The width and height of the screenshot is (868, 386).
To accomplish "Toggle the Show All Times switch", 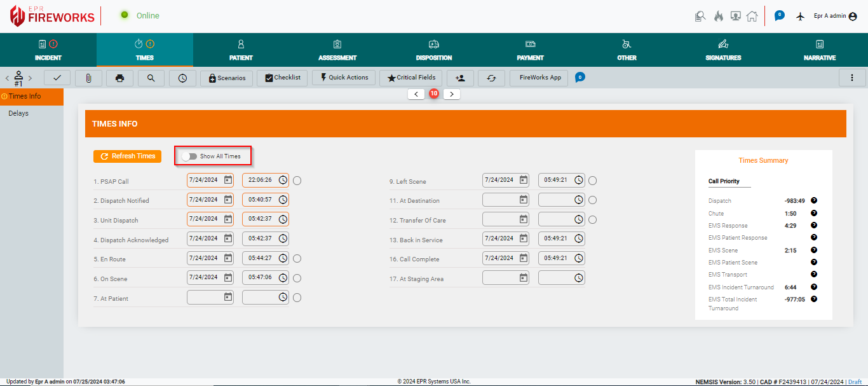I will [189, 156].
